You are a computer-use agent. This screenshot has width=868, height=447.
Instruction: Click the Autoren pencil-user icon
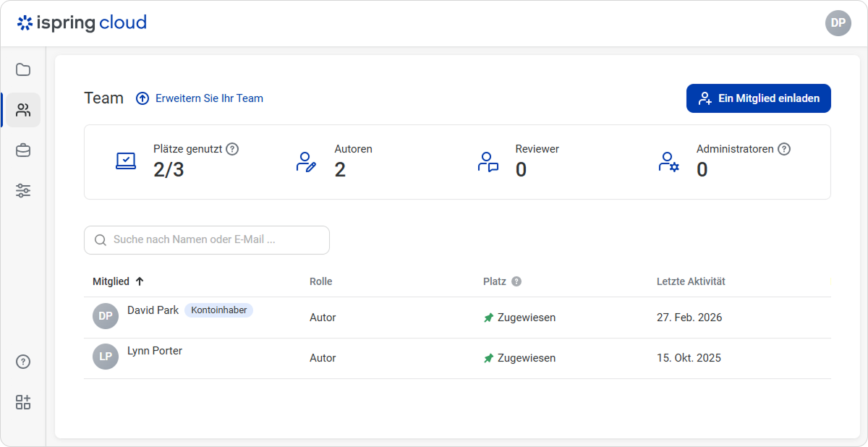[307, 161]
